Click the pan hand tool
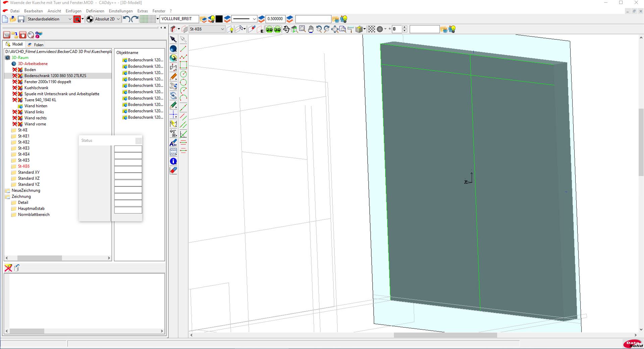This screenshot has width=644, height=349. click(x=311, y=29)
